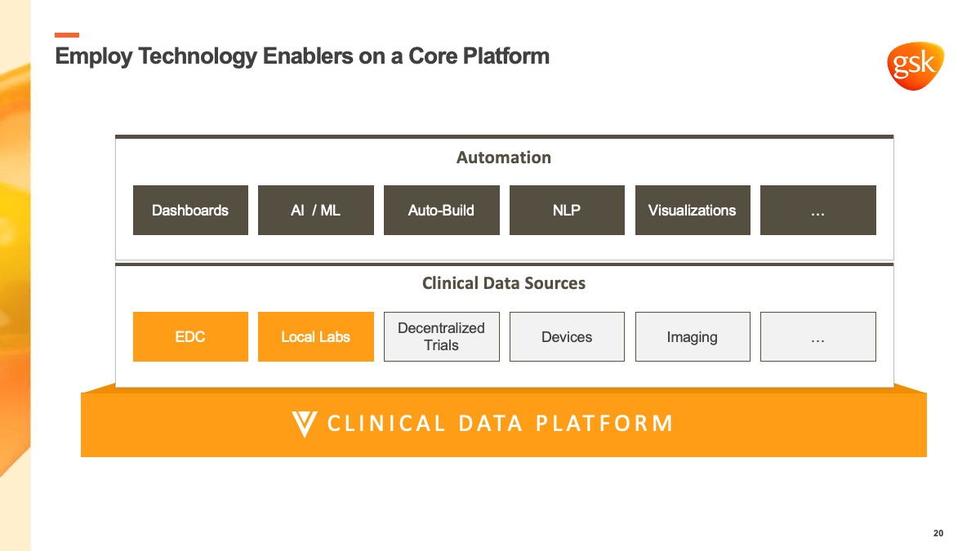
Task: Select the Auto-Build box
Action: pyautogui.click(x=441, y=211)
